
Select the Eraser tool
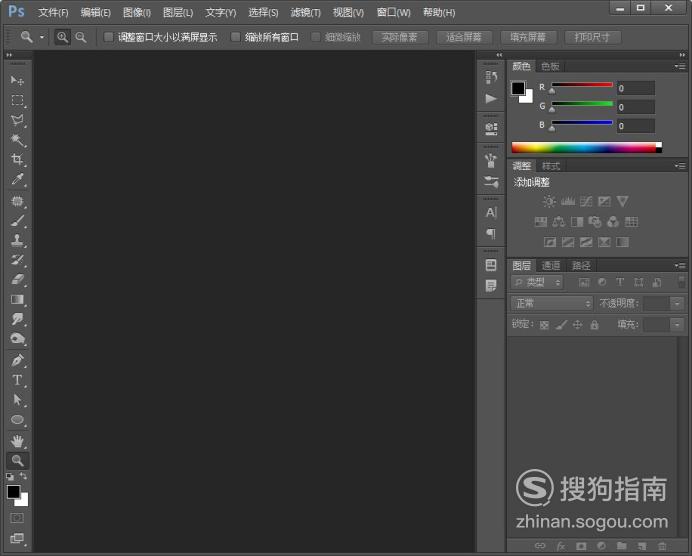pyautogui.click(x=17, y=280)
